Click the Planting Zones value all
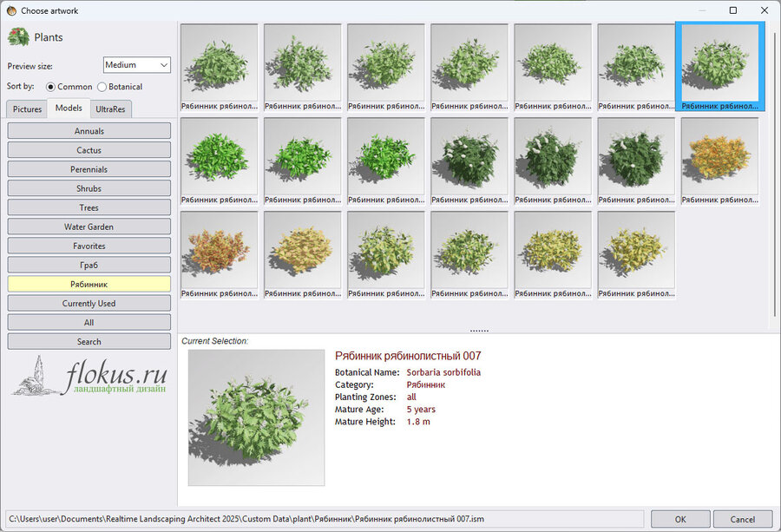 tap(411, 397)
